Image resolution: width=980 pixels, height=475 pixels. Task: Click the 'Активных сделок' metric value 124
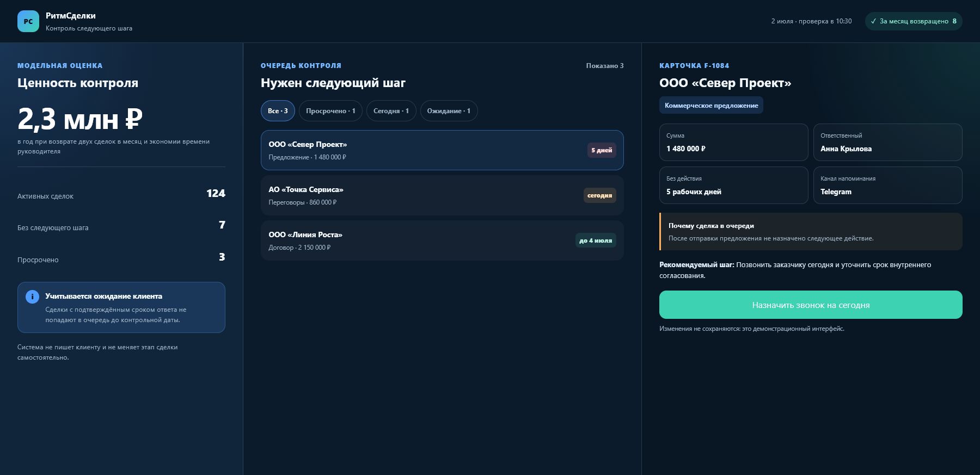point(216,193)
